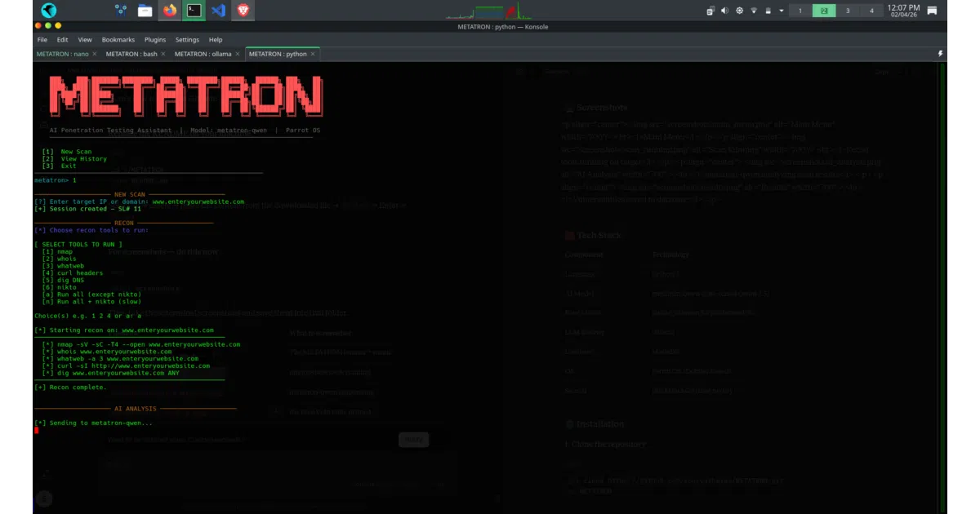980x514 pixels.
Task: Click 'Session created - SL# 11' line
Action: (x=88, y=209)
